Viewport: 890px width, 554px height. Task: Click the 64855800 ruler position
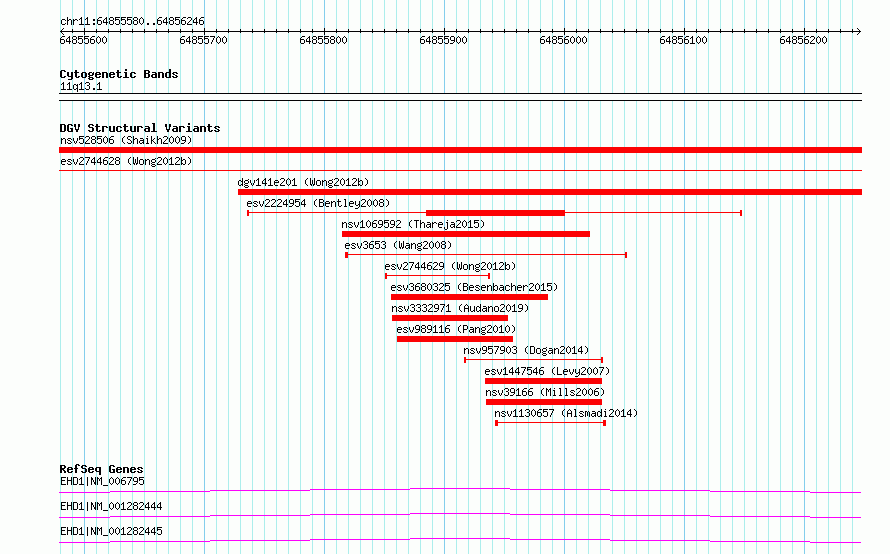(324, 40)
